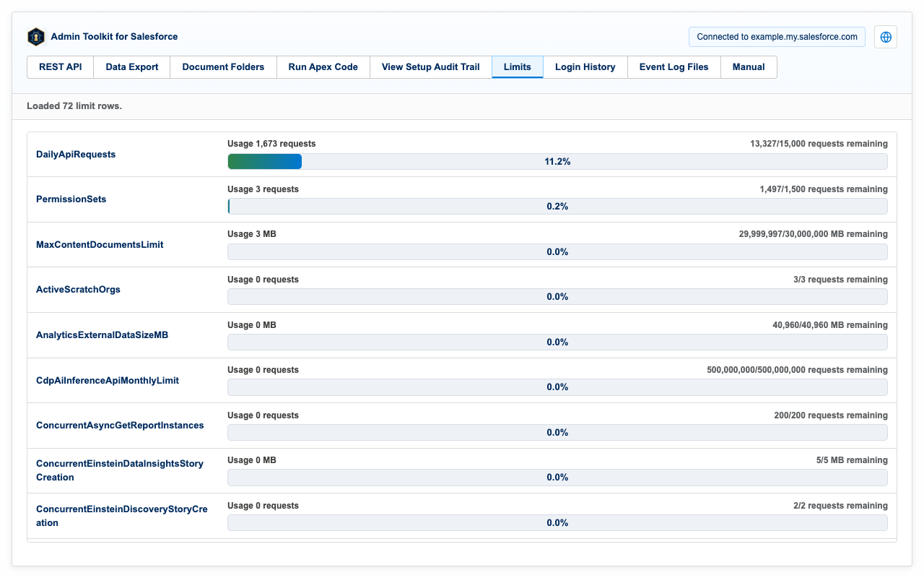Screen dimensions: 924x578
Task: Click the CdpAiInferenceApiMonthlyLimit row name
Action: (108, 380)
